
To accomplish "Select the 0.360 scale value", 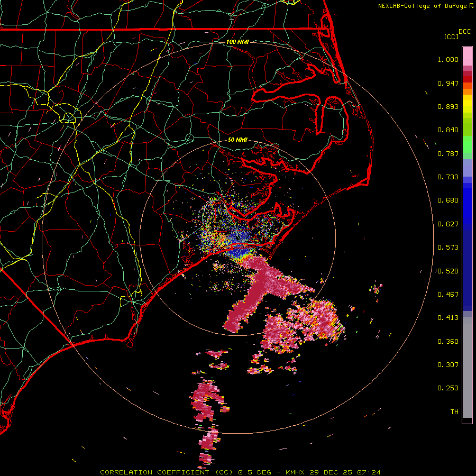I will click(448, 342).
